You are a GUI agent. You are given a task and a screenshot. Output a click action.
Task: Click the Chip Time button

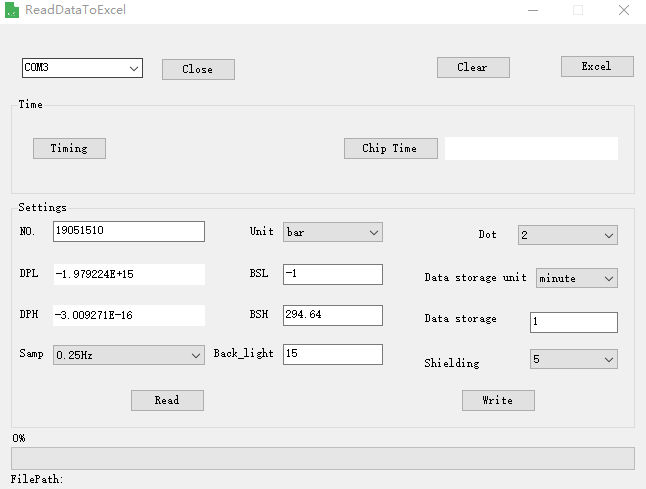[x=390, y=148]
